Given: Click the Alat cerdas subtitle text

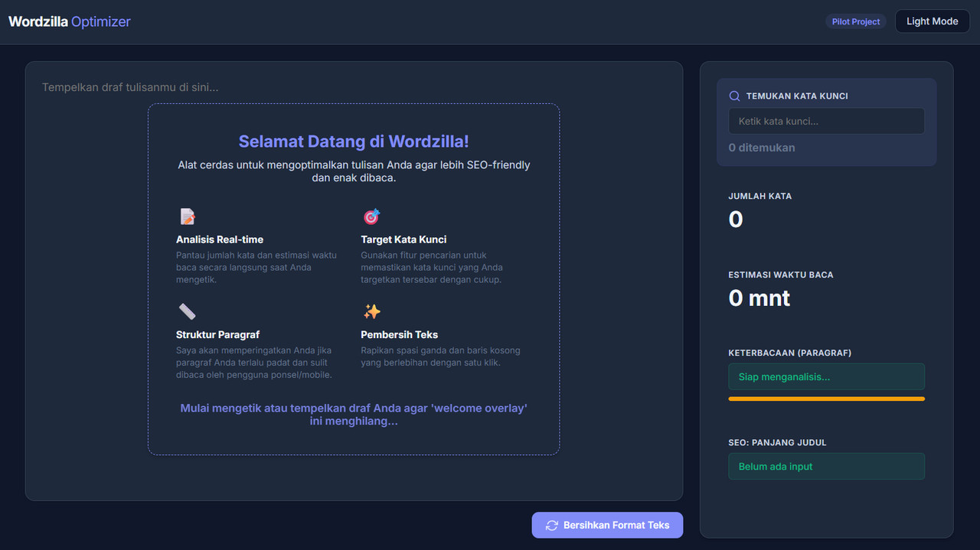Looking at the screenshot, I should [354, 171].
